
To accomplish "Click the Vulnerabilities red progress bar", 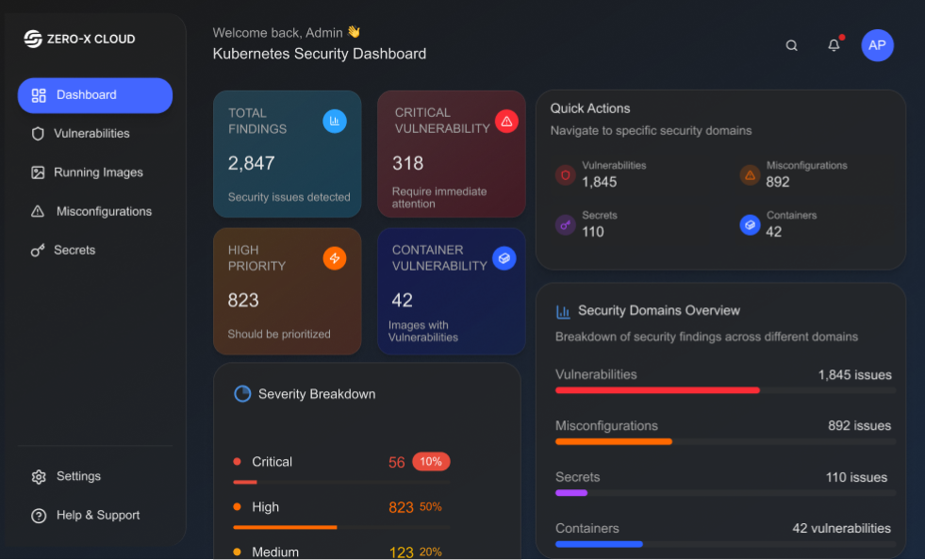I will 657,389.
